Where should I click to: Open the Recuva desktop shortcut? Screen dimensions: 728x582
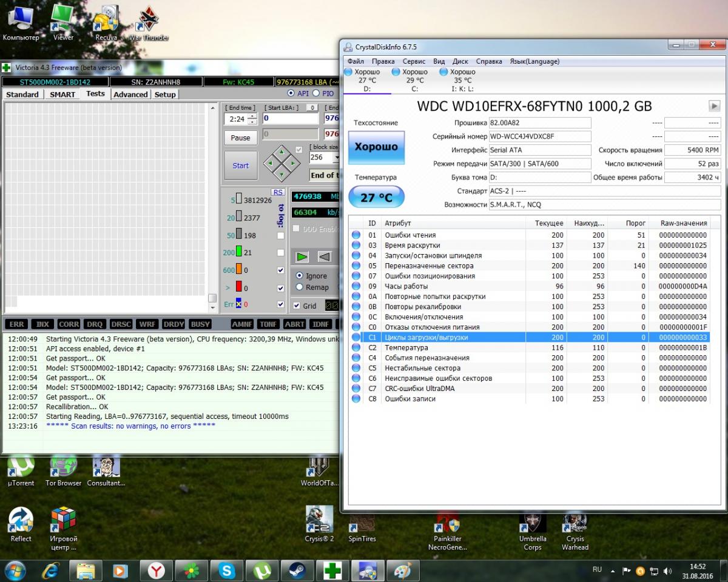point(106,23)
